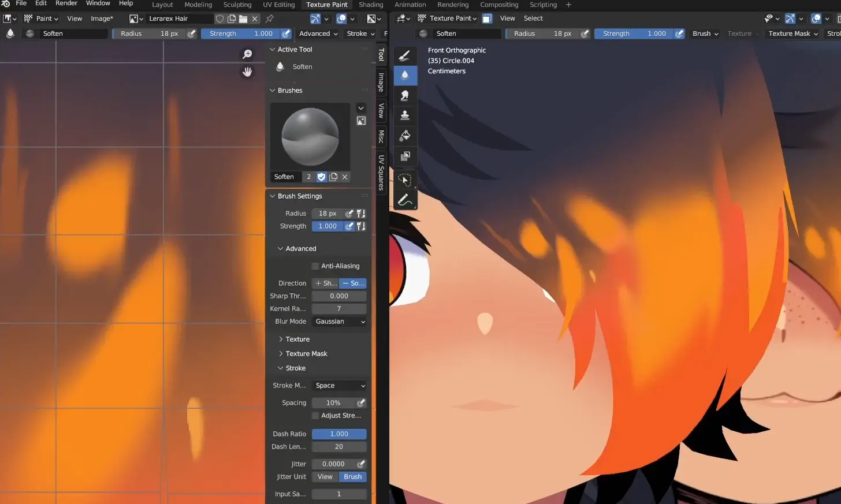Switch to the UV Editing workspace tab
The image size is (841, 504).
pos(278,5)
